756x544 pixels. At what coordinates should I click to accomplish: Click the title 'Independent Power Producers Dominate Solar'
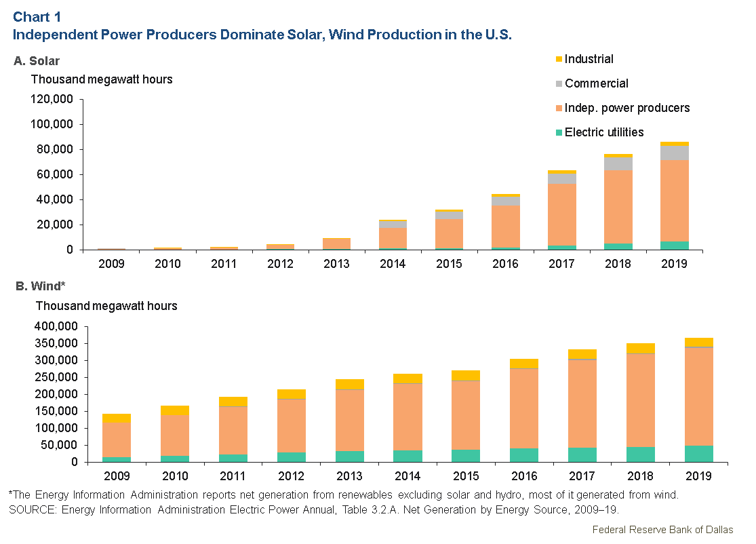click(x=167, y=35)
